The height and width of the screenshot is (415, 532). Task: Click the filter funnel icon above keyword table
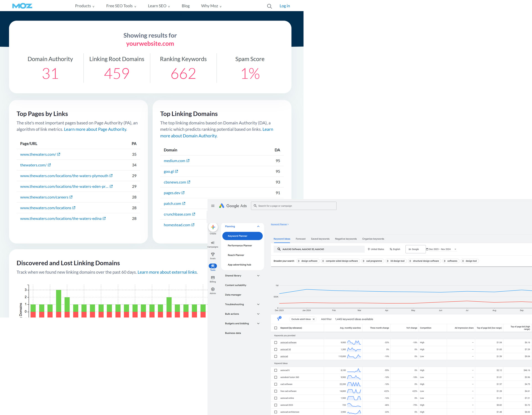coord(279,319)
